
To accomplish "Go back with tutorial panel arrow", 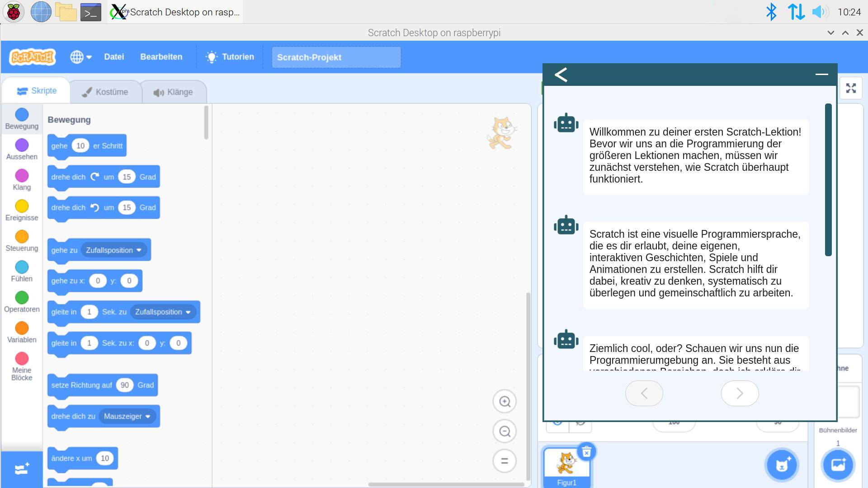I will [x=561, y=75].
